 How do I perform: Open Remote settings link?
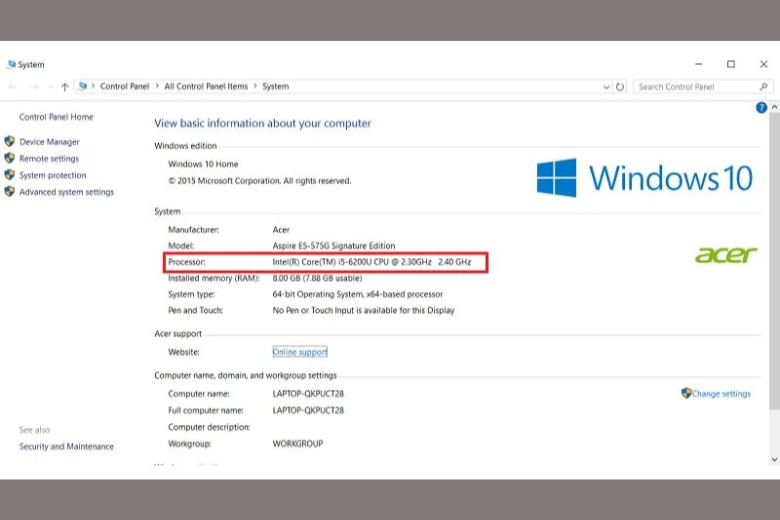[x=49, y=159]
